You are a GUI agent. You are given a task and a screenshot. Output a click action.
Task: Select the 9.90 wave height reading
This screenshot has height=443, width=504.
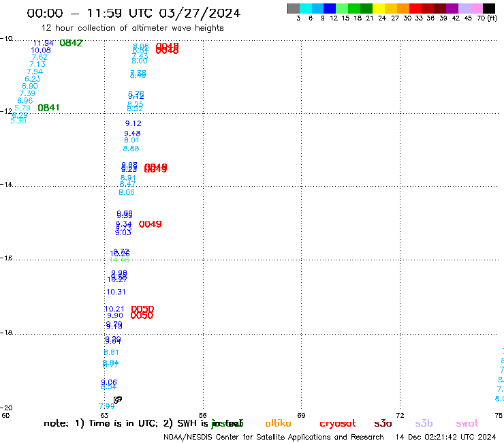[x=114, y=316]
